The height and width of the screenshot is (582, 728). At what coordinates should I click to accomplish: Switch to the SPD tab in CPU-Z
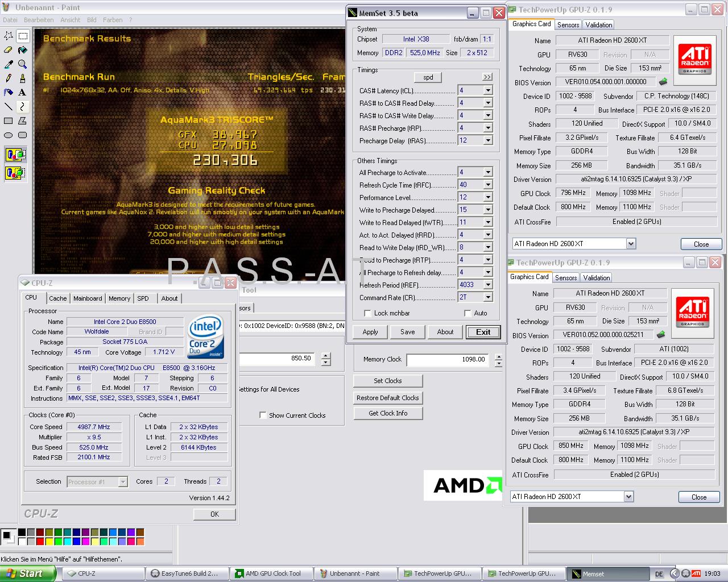(143, 298)
